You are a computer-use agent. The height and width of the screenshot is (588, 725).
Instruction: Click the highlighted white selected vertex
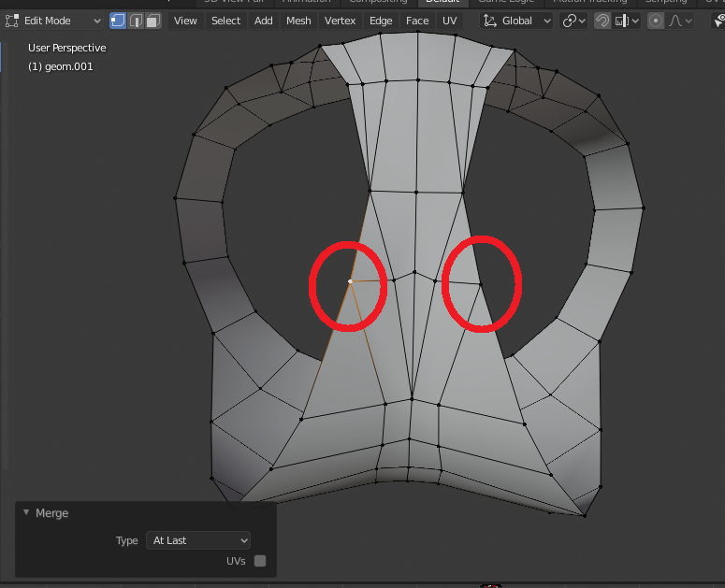tap(350, 281)
